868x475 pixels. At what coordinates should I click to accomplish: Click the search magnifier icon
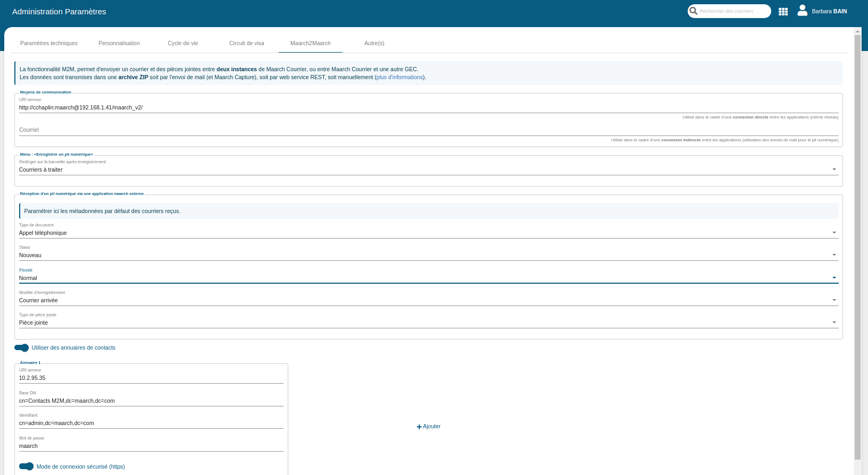[694, 11]
